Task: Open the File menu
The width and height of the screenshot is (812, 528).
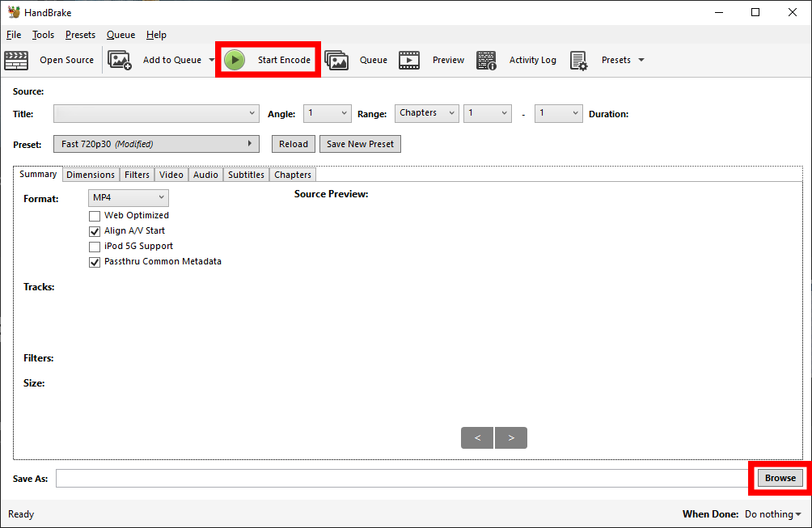Action: pyautogui.click(x=14, y=35)
